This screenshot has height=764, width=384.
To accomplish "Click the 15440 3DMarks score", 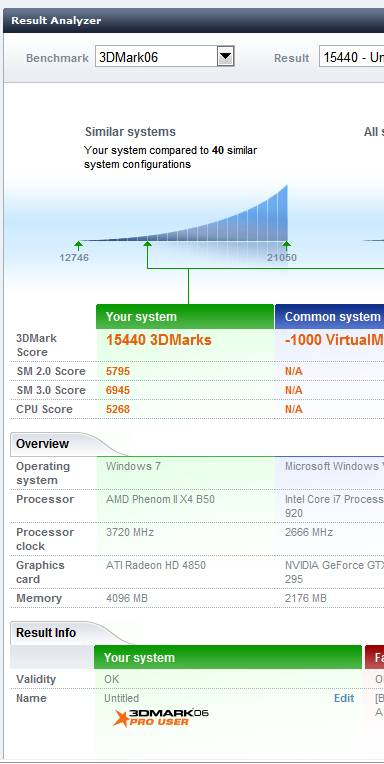I will point(159,340).
